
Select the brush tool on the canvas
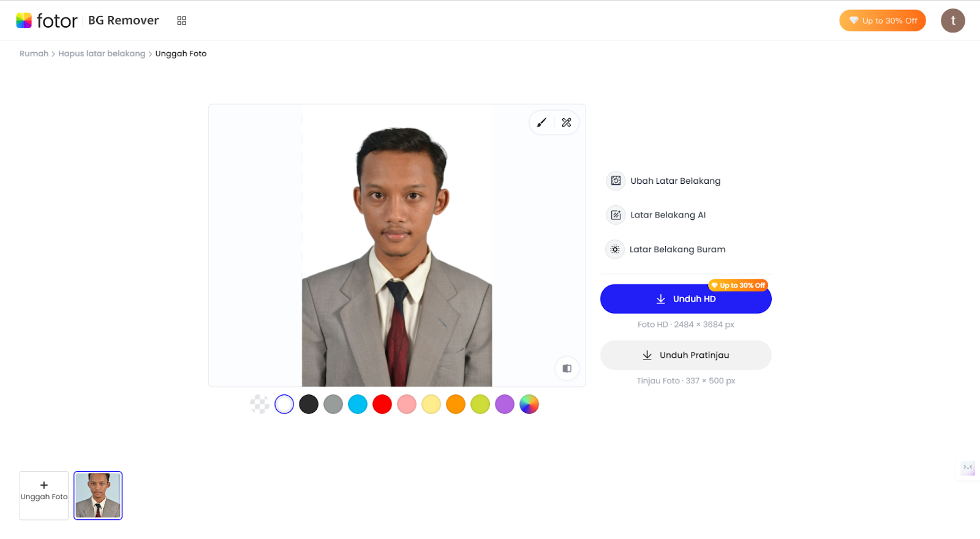point(541,123)
